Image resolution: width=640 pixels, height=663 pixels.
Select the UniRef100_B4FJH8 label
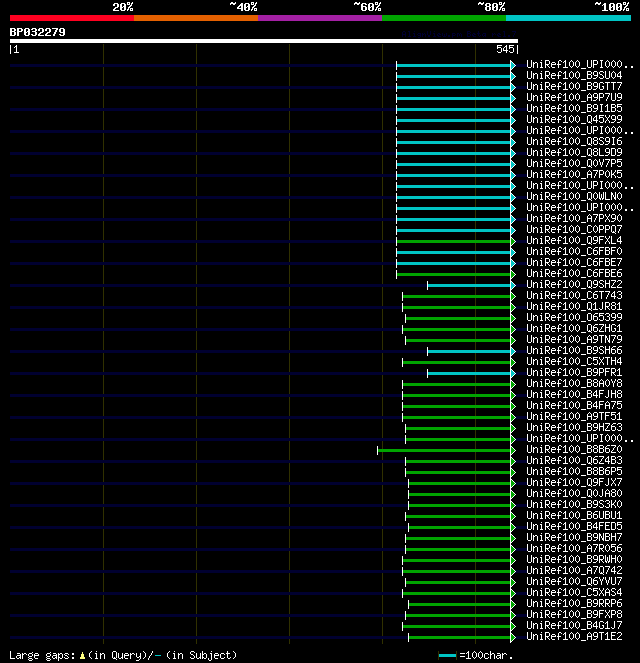click(574, 395)
